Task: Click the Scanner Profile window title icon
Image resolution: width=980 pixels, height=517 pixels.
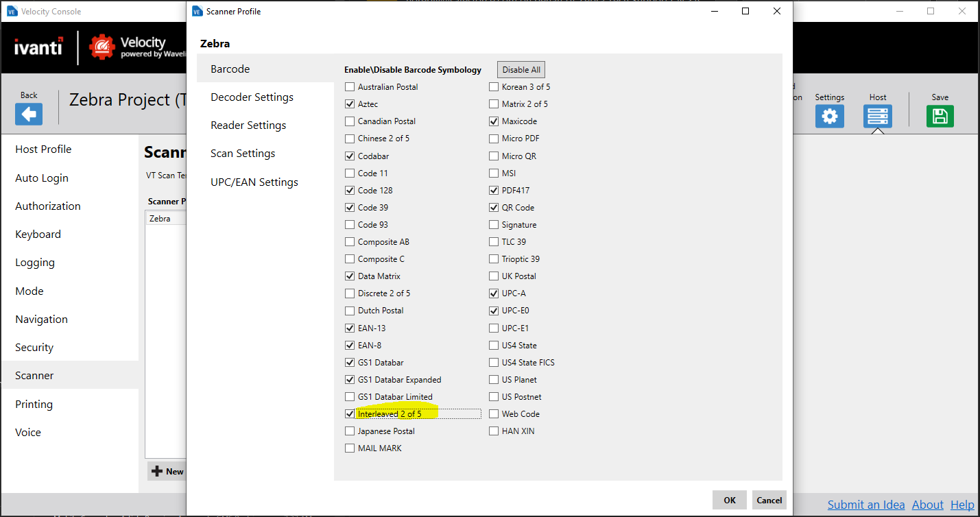Action: pyautogui.click(x=198, y=12)
